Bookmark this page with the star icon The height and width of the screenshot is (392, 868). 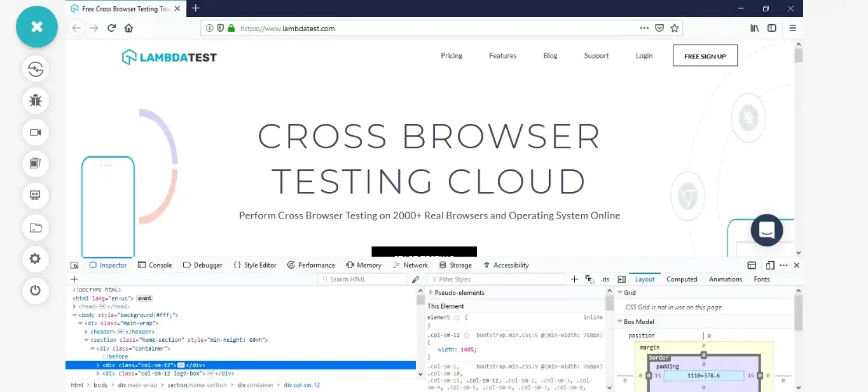[x=675, y=28]
